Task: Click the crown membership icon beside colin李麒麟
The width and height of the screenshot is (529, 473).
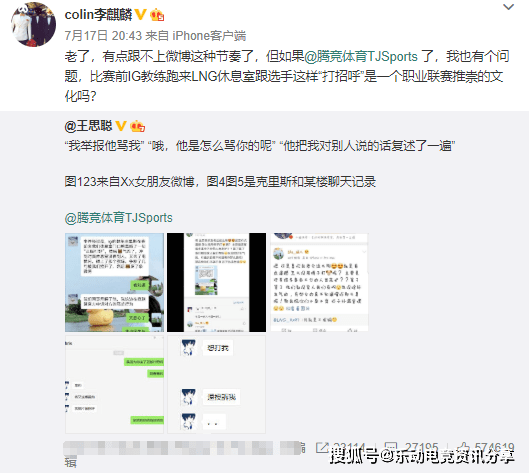Action: (x=157, y=15)
